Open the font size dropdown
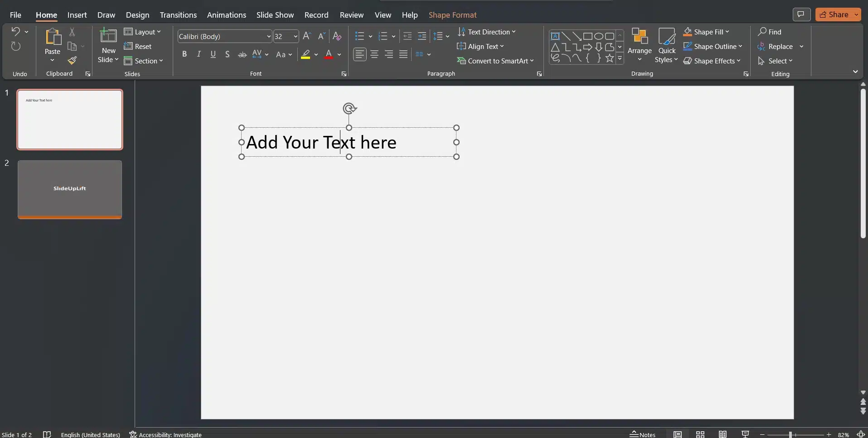868x438 pixels. tap(295, 36)
